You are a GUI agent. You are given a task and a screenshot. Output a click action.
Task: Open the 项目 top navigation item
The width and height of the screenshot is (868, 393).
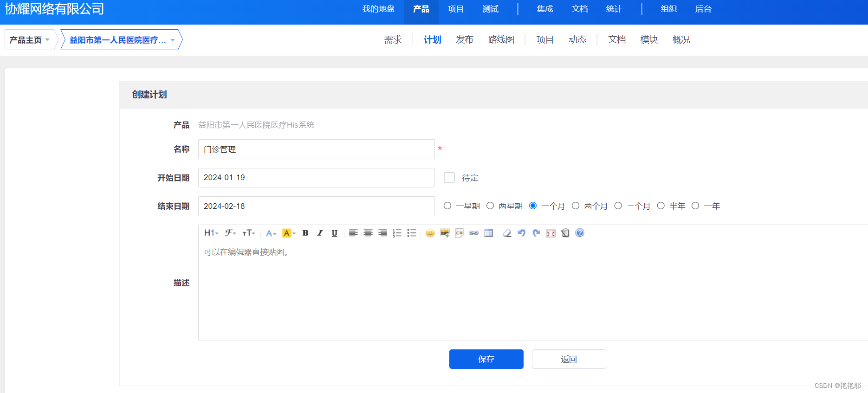coord(456,9)
